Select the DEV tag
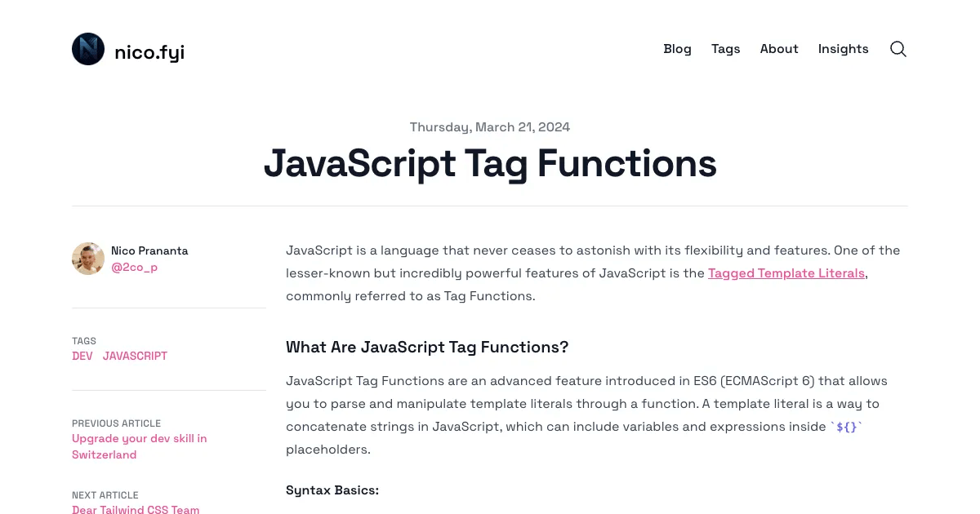 click(x=82, y=356)
